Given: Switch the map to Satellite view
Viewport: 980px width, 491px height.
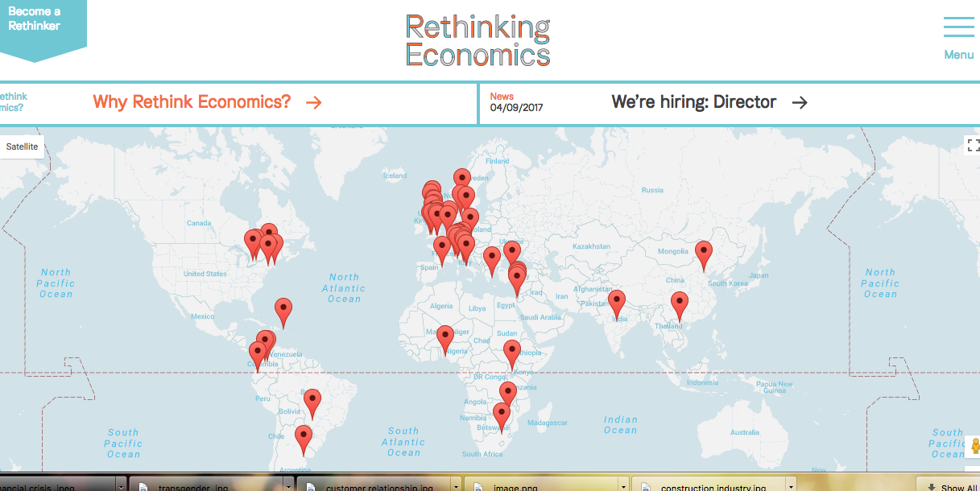Looking at the screenshot, I should click(x=22, y=146).
